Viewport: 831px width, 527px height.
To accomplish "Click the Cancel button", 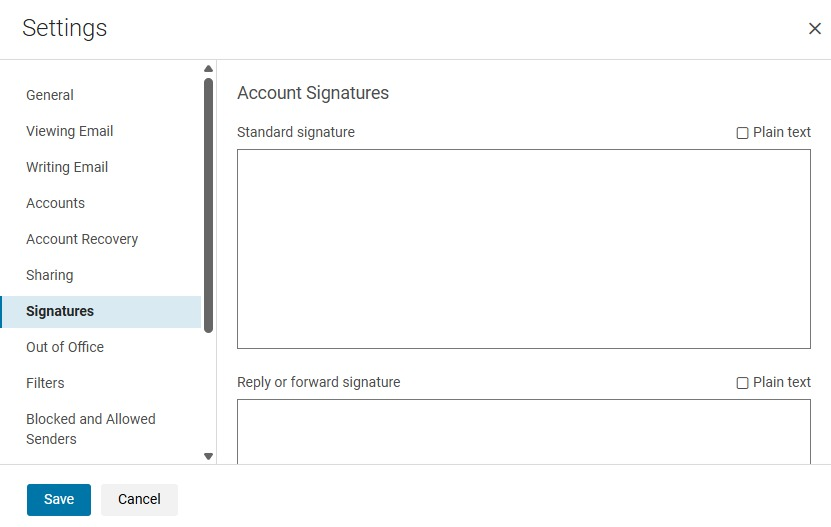I will tap(139, 500).
